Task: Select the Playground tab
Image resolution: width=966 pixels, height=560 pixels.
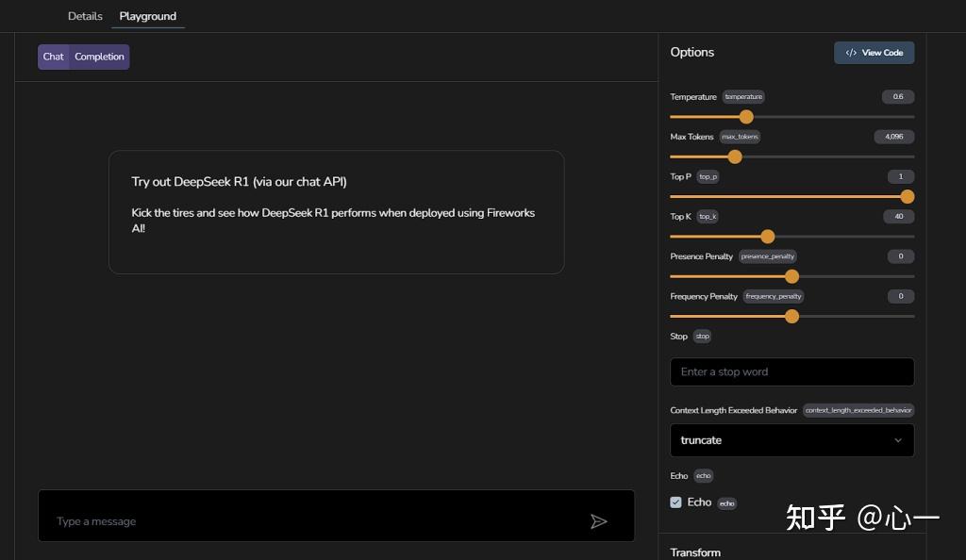Action: coord(147,16)
